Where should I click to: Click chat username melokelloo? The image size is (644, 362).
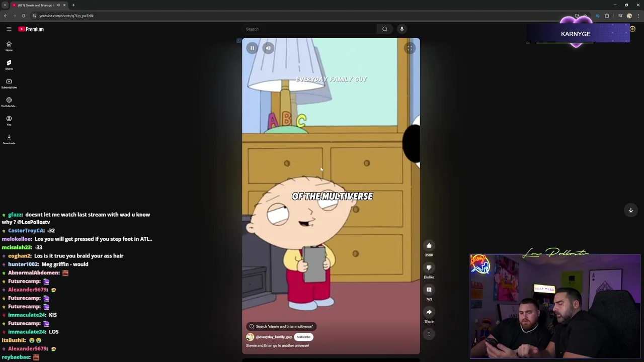click(17, 239)
